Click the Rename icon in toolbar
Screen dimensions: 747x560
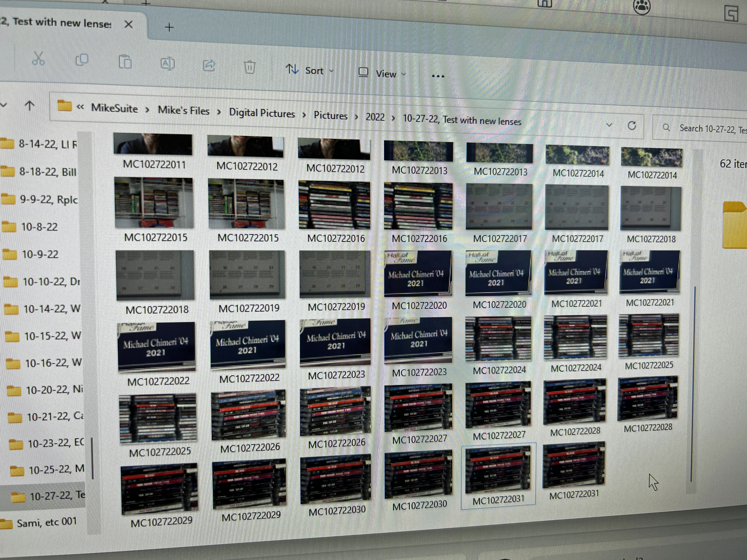tap(167, 64)
